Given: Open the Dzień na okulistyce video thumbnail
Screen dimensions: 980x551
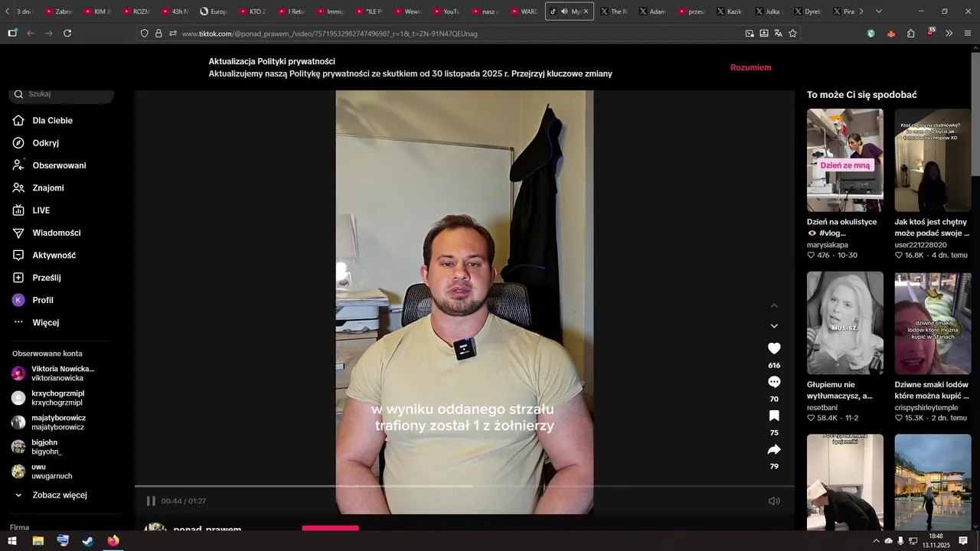Looking at the screenshot, I should [845, 160].
